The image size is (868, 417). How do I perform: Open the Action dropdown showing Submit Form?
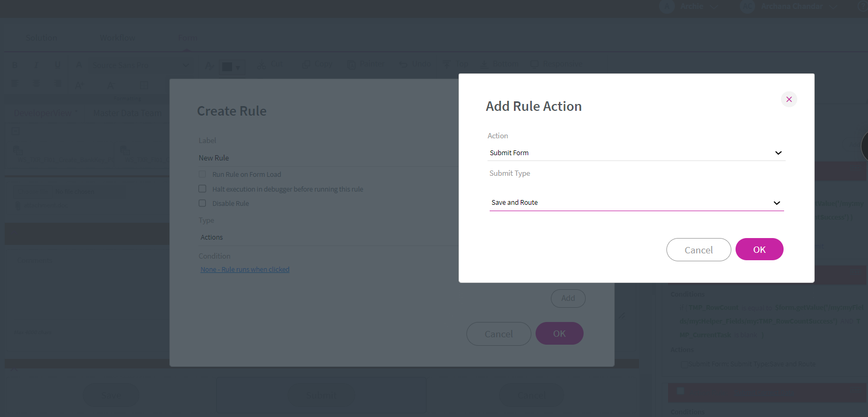(636, 153)
